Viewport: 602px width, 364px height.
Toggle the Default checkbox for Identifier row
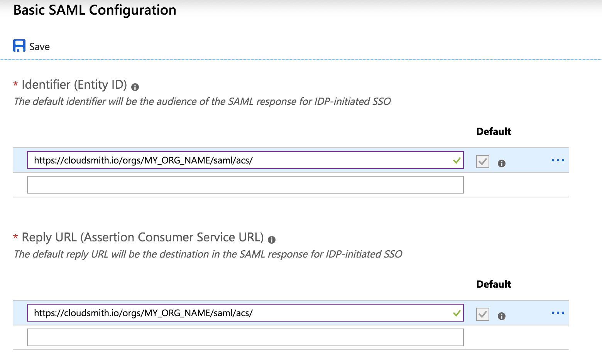click(x=483, y=161)
